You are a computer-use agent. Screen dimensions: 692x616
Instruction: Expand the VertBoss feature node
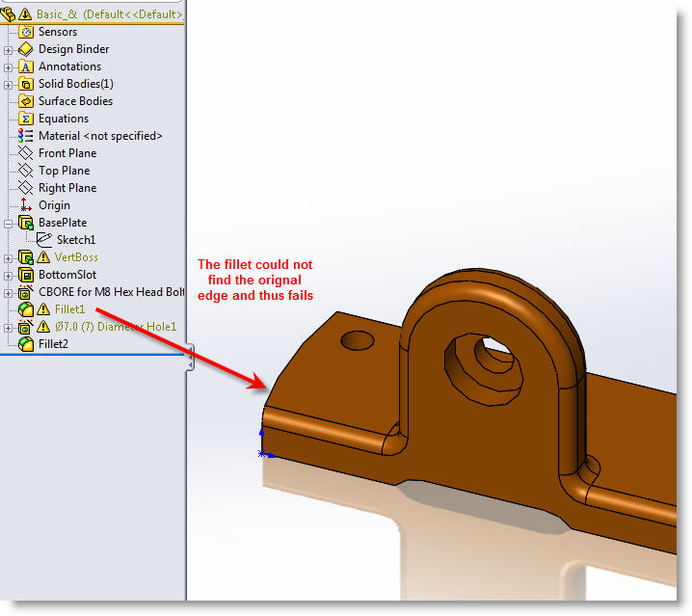[x=9, y=257]
